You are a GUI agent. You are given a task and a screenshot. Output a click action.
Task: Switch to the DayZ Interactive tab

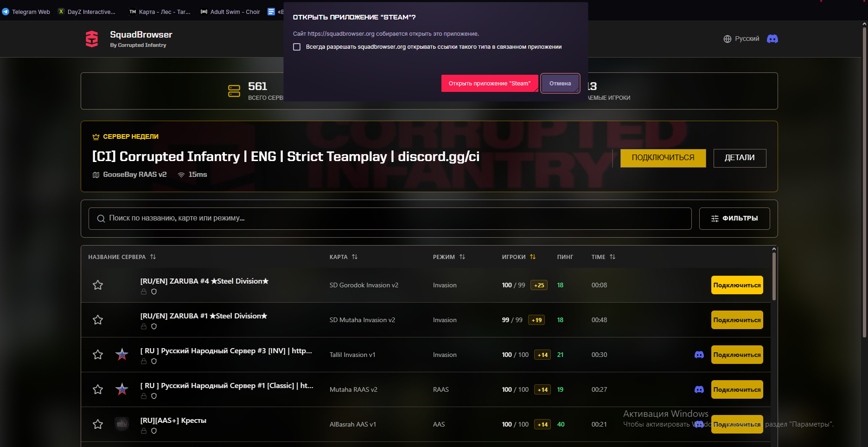(x=87, y=12)
